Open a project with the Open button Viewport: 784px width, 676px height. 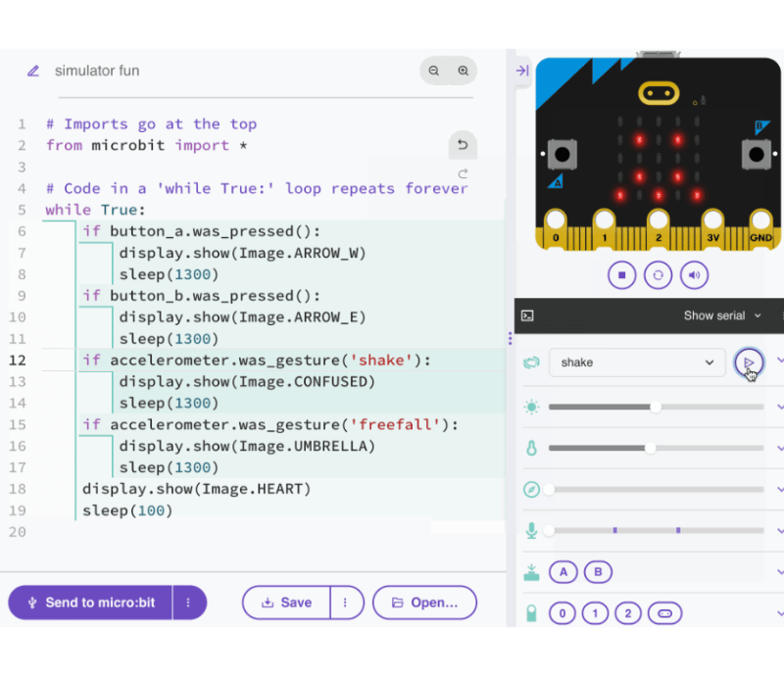(424, 603)
